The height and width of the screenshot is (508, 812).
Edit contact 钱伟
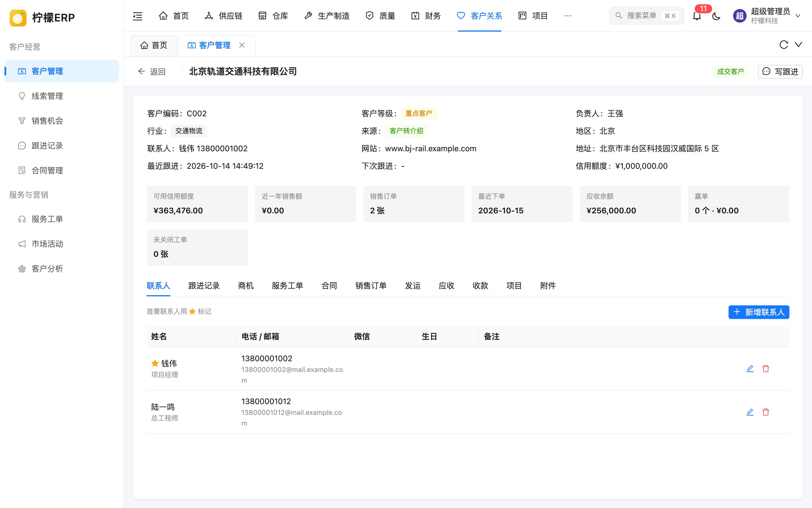pyautogui.click(x=750, y=369)
